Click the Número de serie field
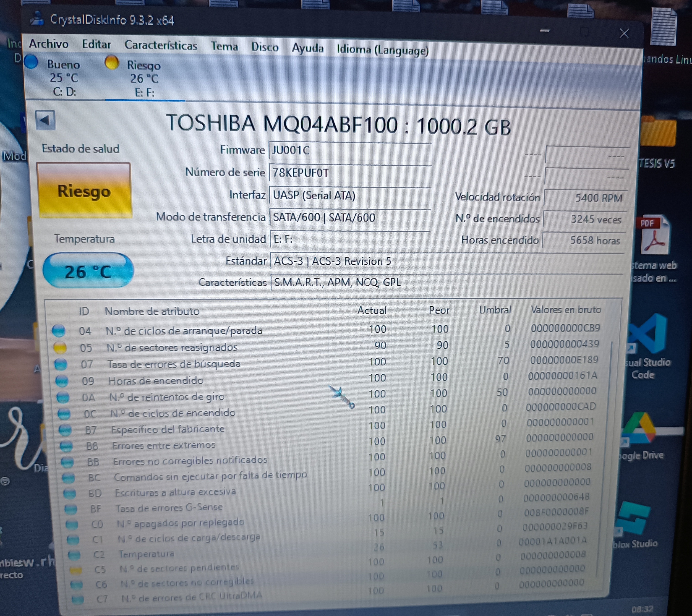Viewport: 692px width, 616px height. 350,173
